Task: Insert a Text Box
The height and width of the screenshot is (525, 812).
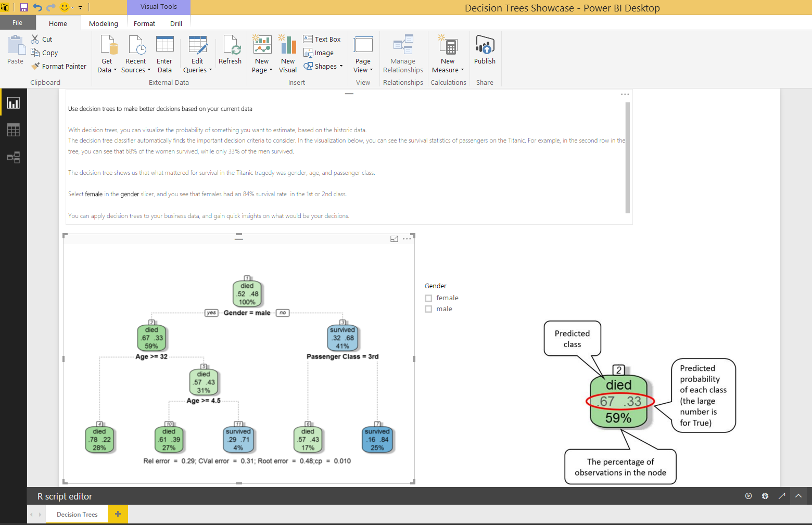Action: [322, 39]
